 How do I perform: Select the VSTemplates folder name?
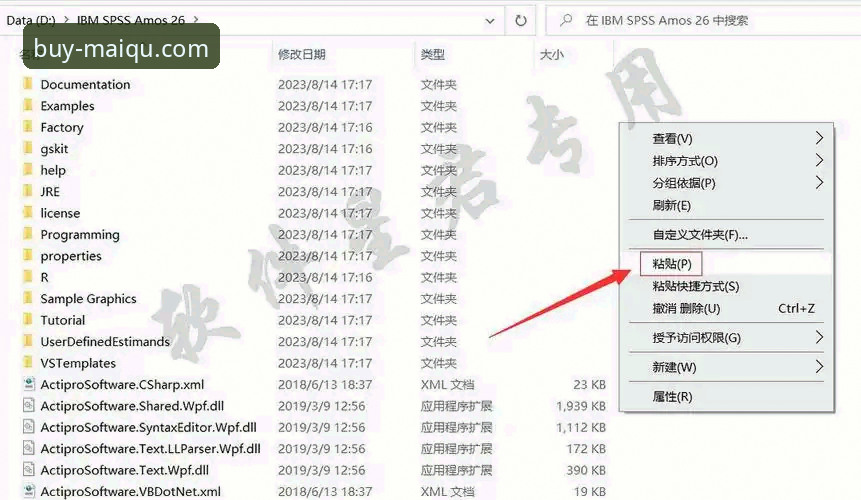pyautogui.click(x=78, y=363)
